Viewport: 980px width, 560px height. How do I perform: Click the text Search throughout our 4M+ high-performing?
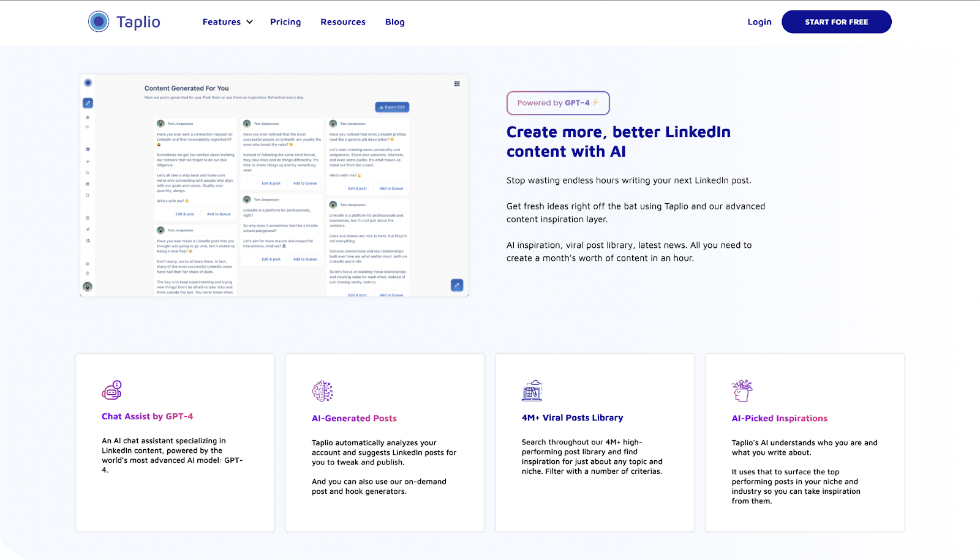click(x=592, y=457)
